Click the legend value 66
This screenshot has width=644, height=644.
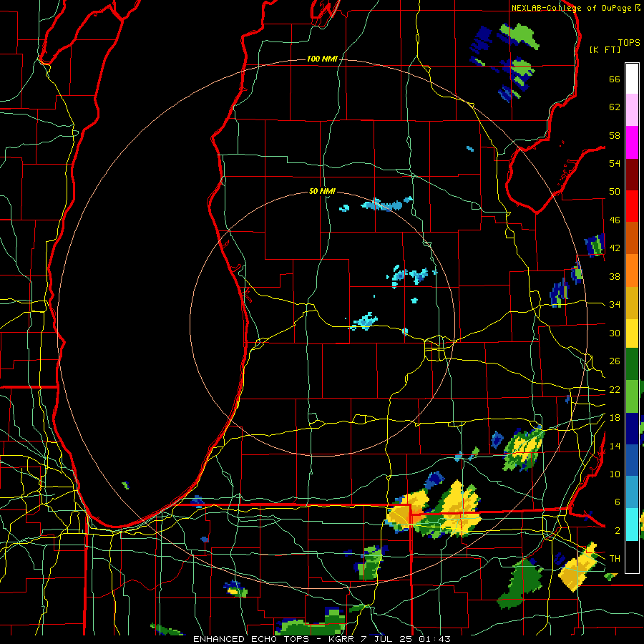615,79
